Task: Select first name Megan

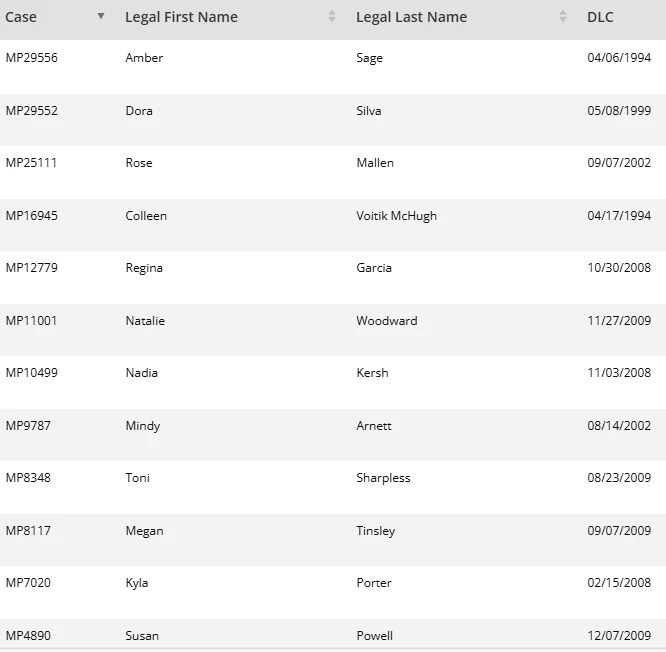Action: [144, 531]
